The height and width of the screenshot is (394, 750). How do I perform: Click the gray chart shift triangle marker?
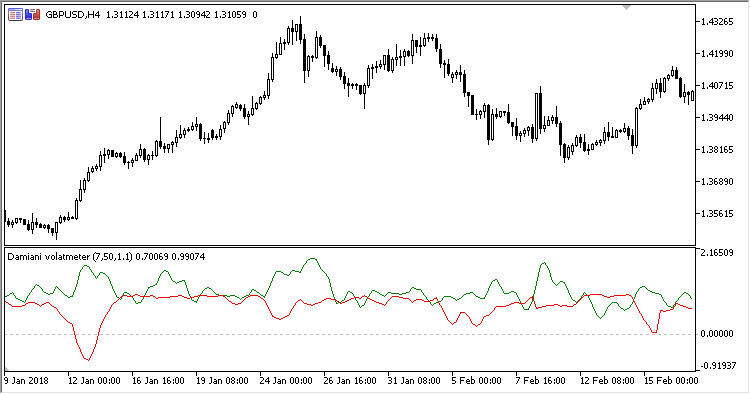tap(627, 7)
